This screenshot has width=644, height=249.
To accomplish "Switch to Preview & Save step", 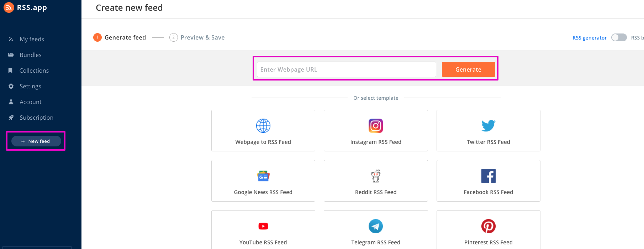I will coord(202,37).
